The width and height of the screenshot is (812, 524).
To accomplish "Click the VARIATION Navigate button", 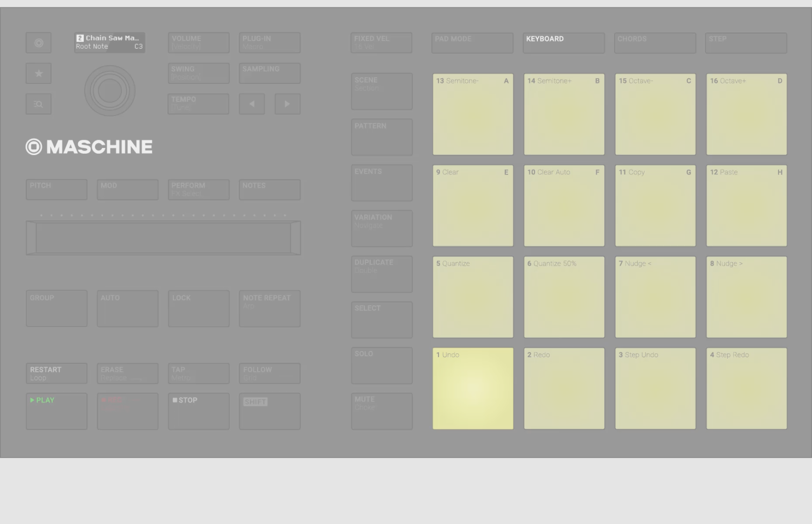I will click(382, 228).
